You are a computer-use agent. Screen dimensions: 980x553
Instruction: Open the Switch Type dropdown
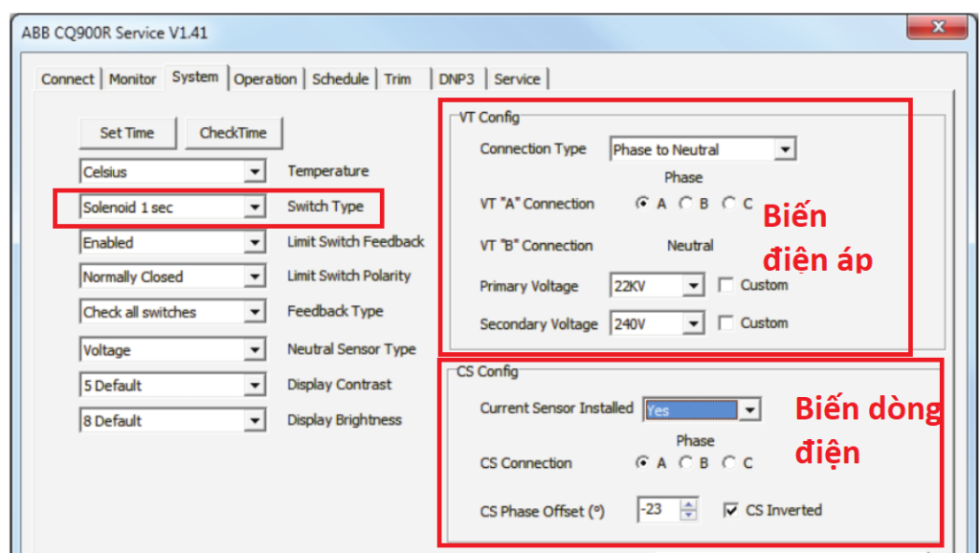coord(254,208)
